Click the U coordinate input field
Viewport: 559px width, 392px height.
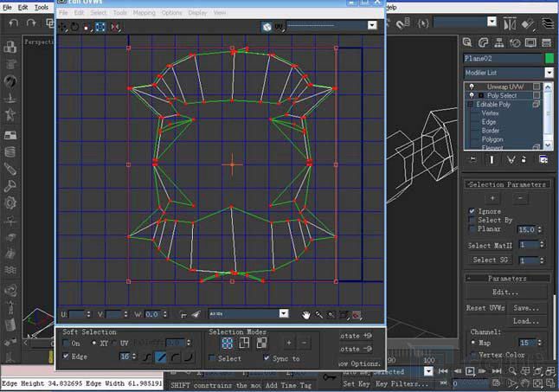(77, 314)
